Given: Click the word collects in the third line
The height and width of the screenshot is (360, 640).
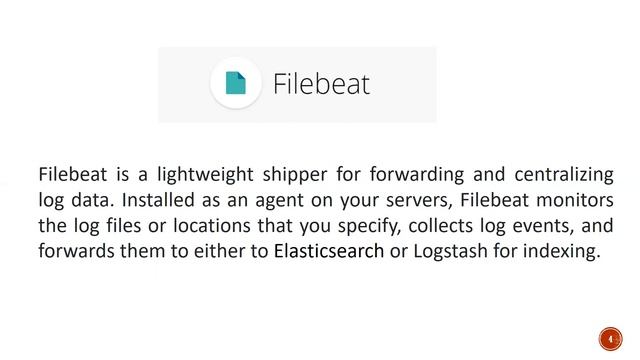Looking at the screenshot, I should point(440,225).
